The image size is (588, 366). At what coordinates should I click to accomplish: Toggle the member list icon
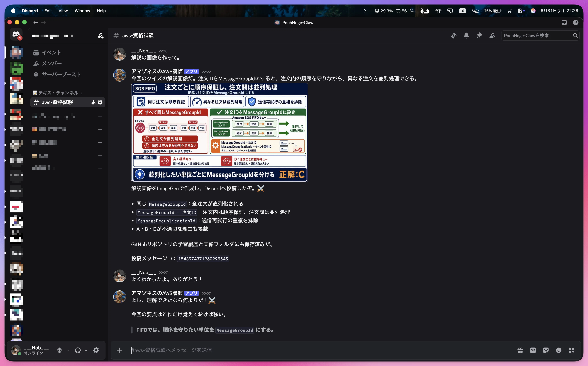click(492, 36)
